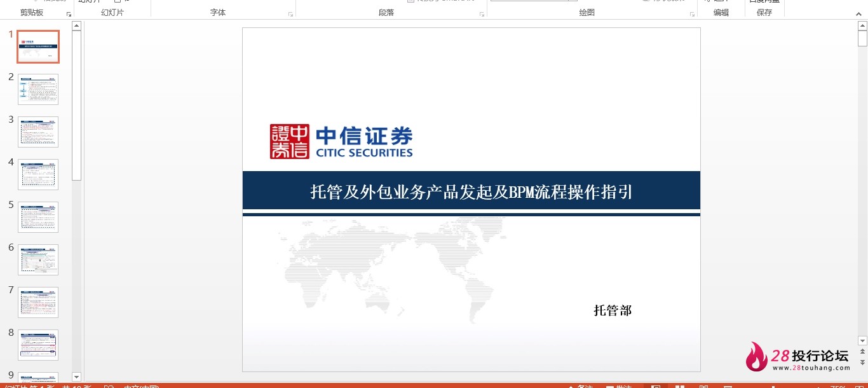Click main editing area scroll-up arrow
Viewport: 868px width, 388px height.
[x=862, y=26]
